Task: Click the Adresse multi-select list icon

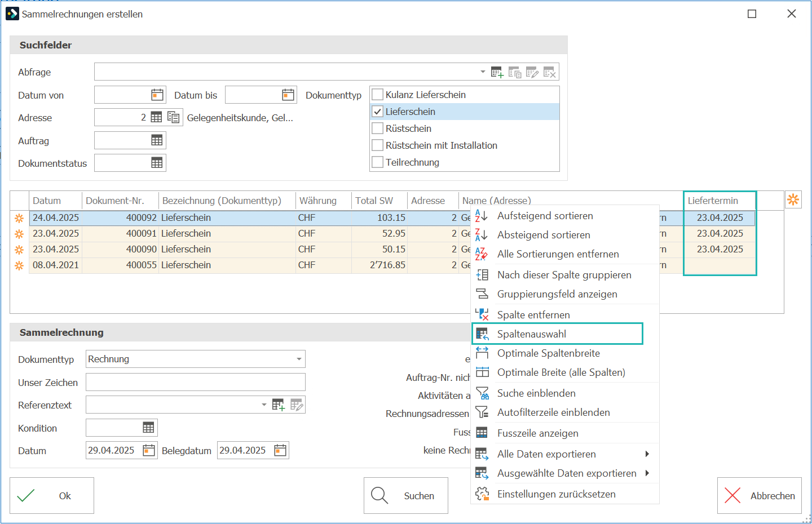Action: pyautogui.click(x=174, y=117)
